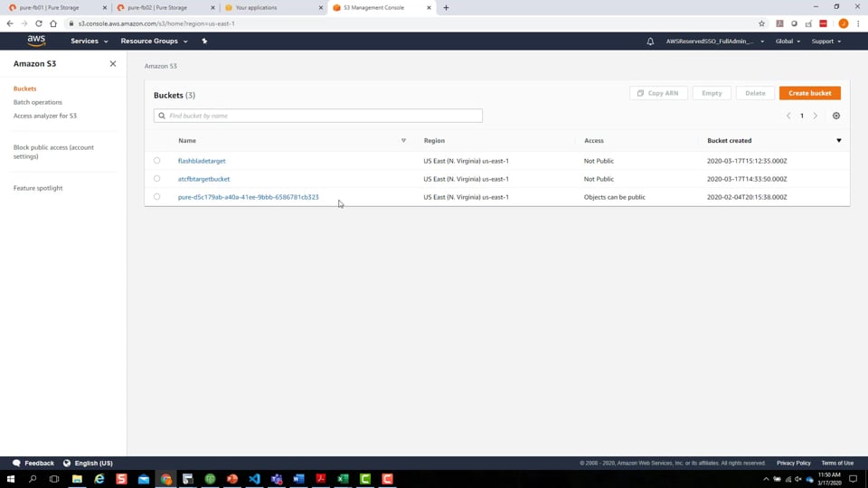Click the Feedback button in footer
This screenshot has width=868, height=488.
33,463
